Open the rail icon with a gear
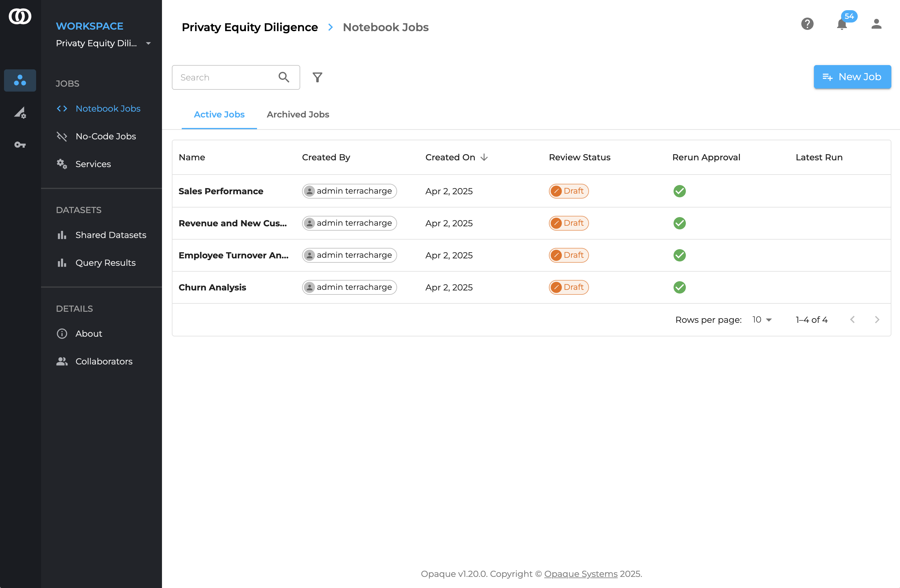900x588 pixels. (x=20, y=112)
